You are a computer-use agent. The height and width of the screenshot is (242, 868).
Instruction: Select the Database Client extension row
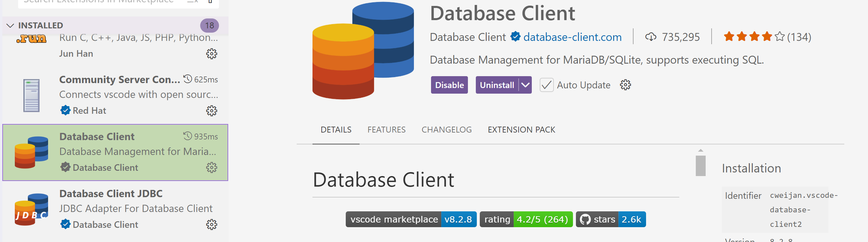pyautogui.click(x=115, y=153)
